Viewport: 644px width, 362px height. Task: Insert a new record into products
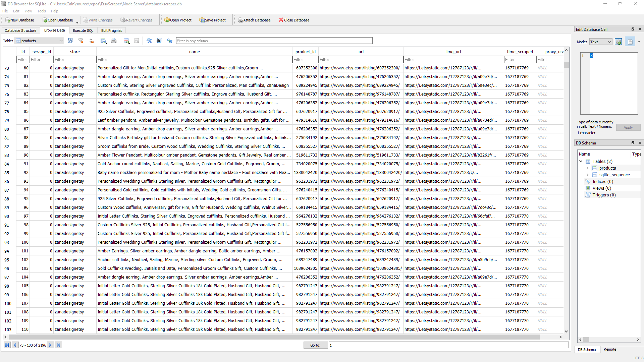tap(126, 41)
